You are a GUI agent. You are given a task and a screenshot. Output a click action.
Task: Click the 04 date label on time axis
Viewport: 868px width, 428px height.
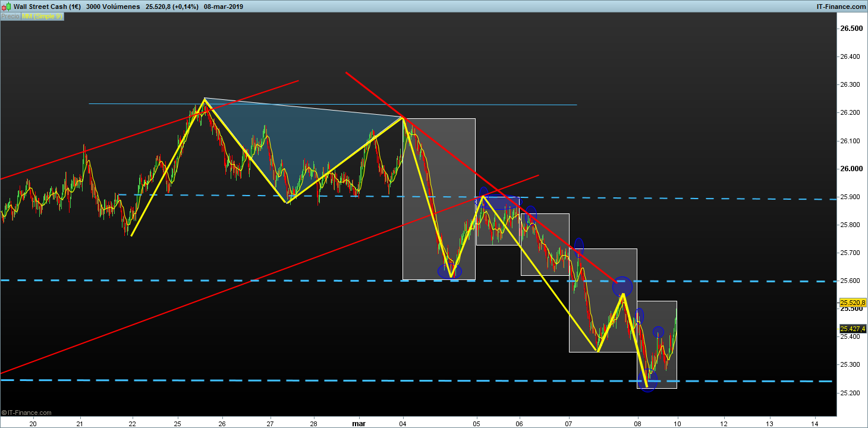click(x=404, y=423)
